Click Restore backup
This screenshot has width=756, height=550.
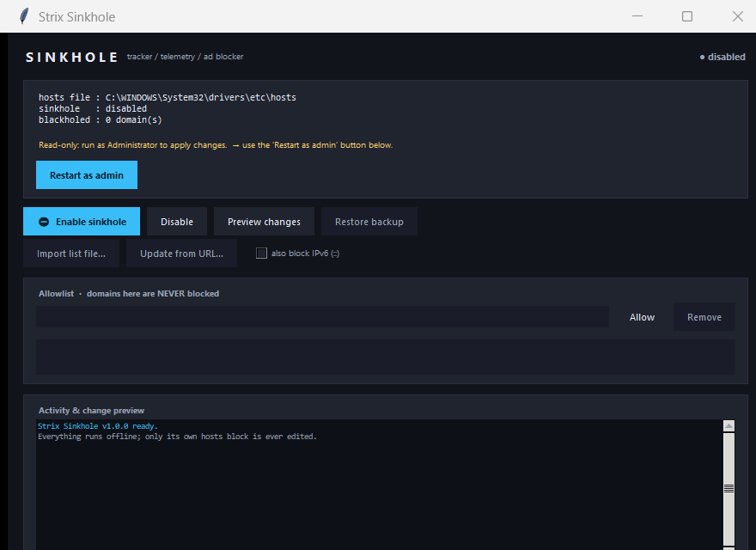click(x=369, y=222)
